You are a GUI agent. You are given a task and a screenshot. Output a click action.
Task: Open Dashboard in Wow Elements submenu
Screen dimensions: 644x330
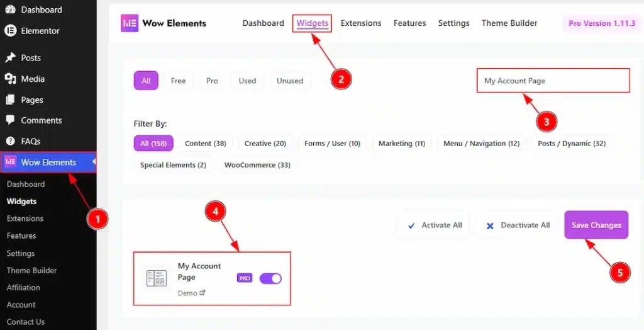(25, 185)
